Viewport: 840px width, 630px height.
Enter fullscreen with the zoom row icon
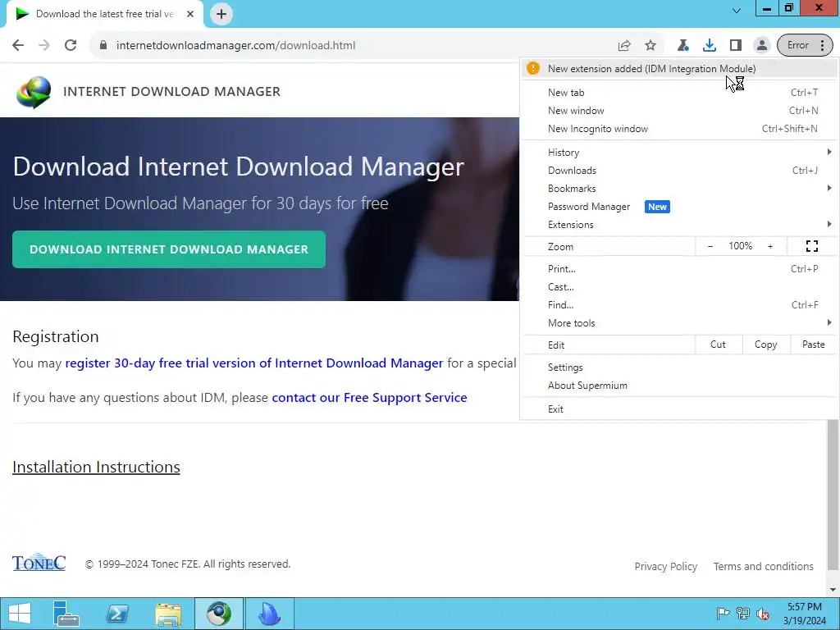(x=812, y=246)
